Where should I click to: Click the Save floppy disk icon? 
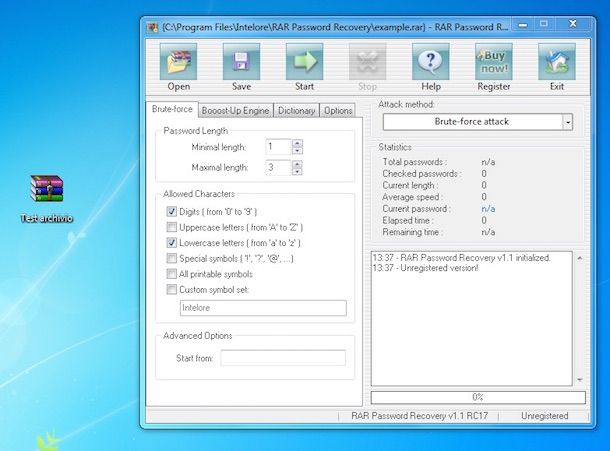[241, 62]
